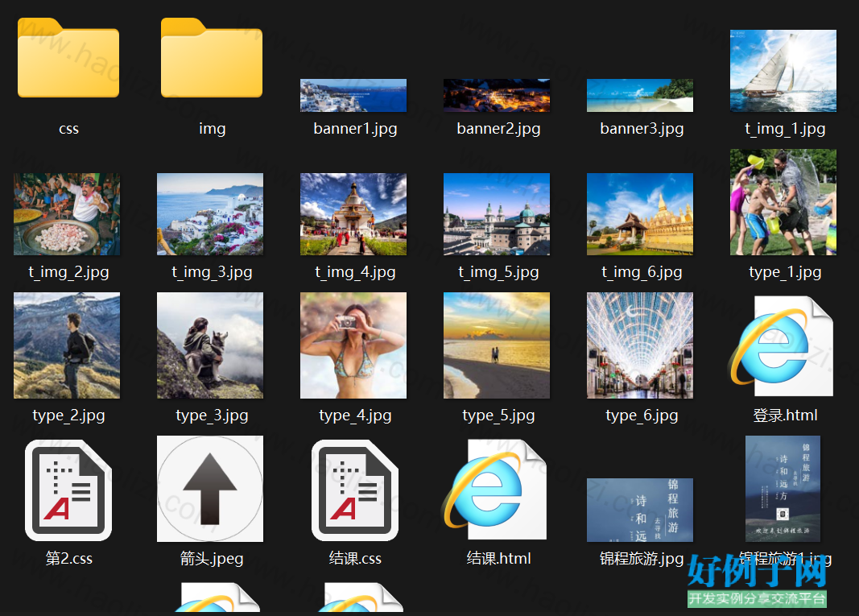Click the type_1.jpg file name

pyautogui.click(x=785, y=272)
